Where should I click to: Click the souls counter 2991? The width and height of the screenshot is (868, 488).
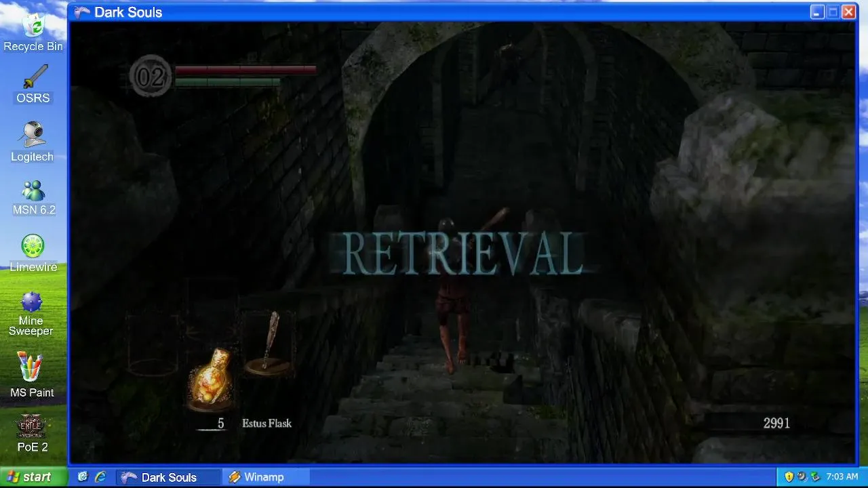tap(776, 424)
